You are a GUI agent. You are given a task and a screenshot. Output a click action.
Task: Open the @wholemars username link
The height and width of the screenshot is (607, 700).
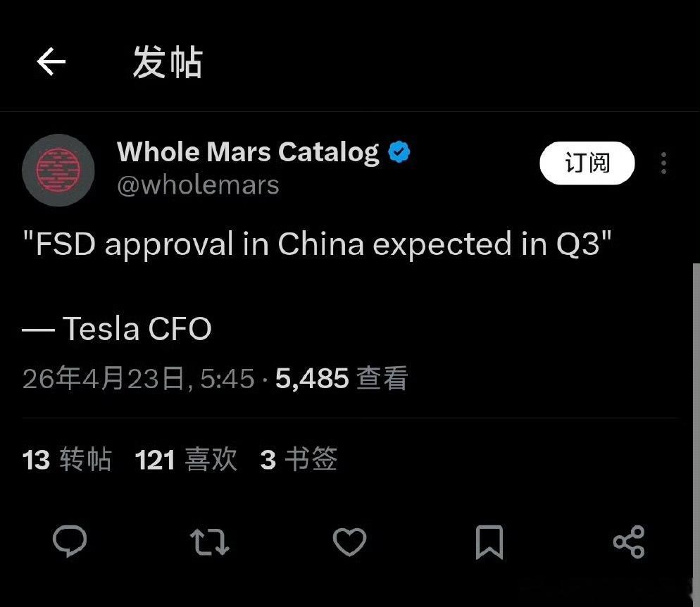coord(199,184)
